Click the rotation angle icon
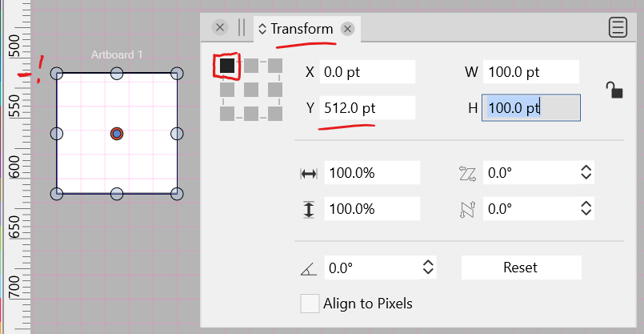 [309, 268]
